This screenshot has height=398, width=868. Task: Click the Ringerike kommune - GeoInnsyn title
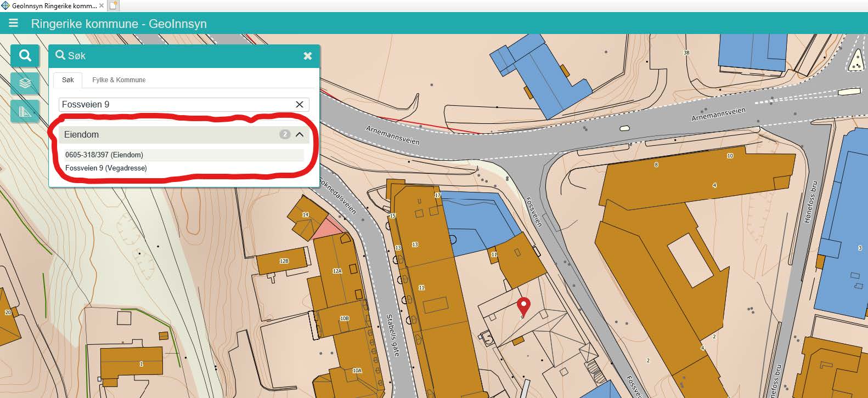coord(119,24)
